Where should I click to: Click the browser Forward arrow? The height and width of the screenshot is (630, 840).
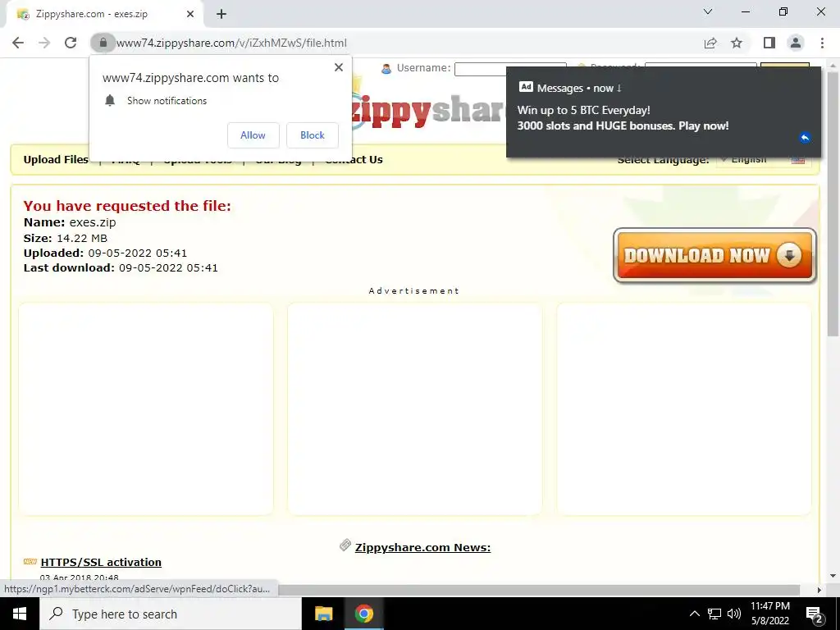[44, 43]
